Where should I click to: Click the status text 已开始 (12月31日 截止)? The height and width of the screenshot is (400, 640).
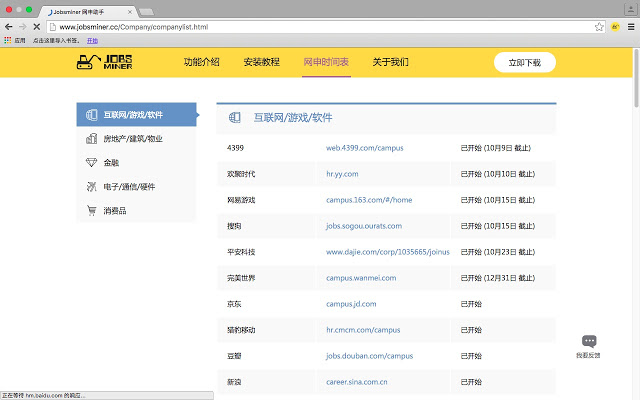[498, 278]
